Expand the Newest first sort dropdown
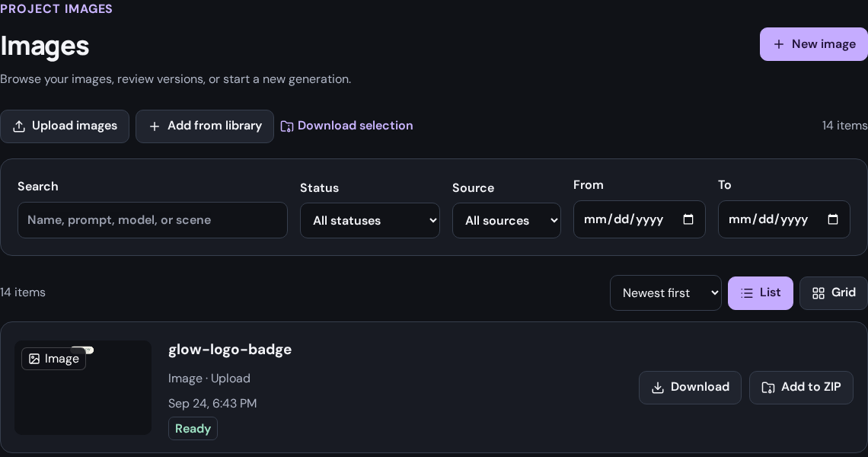 tap(665, 293)
